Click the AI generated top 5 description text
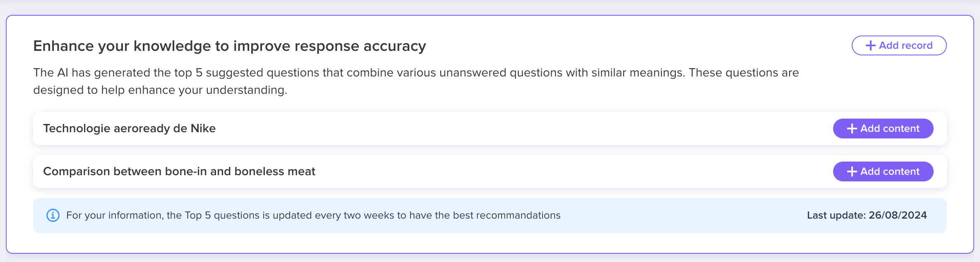 [416, 81]
